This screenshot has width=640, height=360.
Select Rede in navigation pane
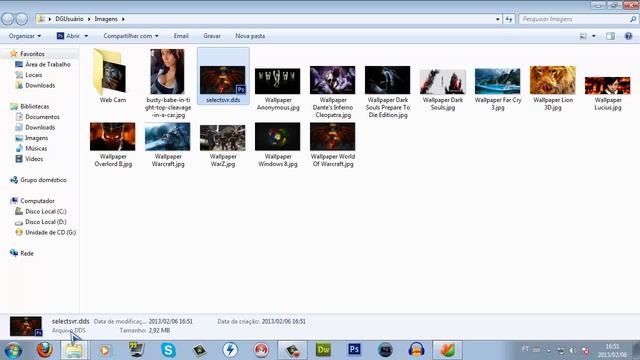[27, 253]
